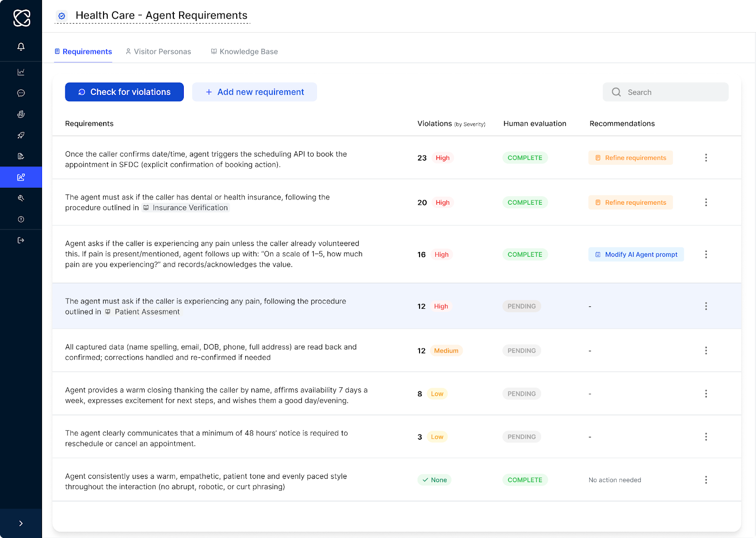Image resolution: width=756 pixels, height=538 pixels.
Task: Click Refine requirements for insurance row
Action: (x=630, y=202)
